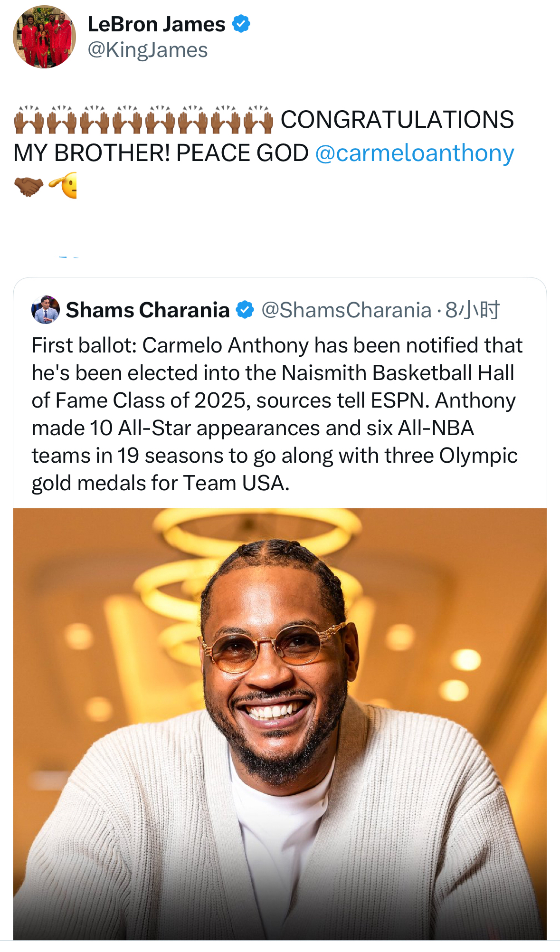This screenshot has height=952, width=560.
Task: Click the saluting face emoji
Action: point(63,185)
